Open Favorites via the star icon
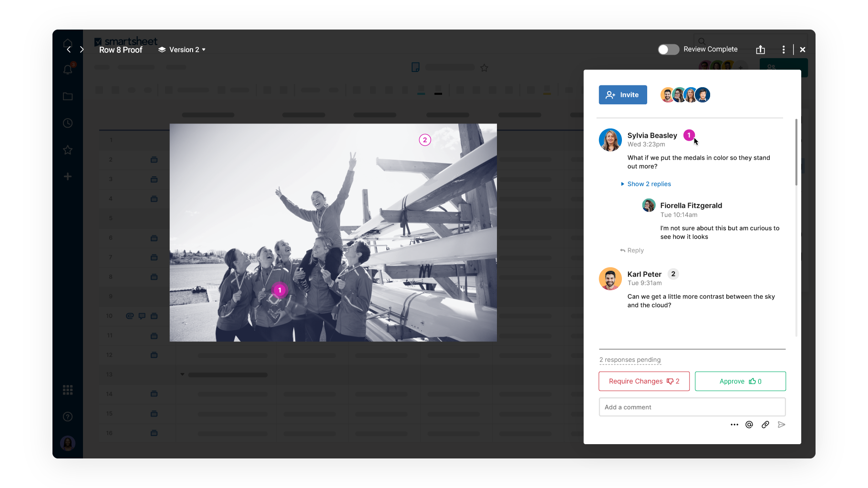868x488 pixels. [68, 150]
